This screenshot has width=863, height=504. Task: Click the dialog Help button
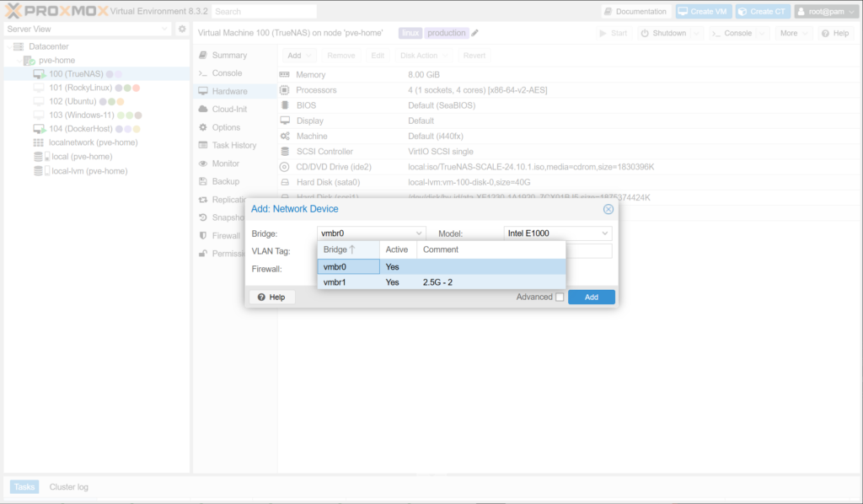point(271,297)
